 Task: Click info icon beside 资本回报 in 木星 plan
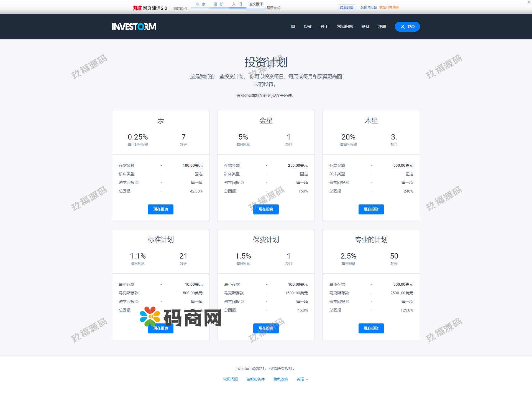[x=348, y=183]
